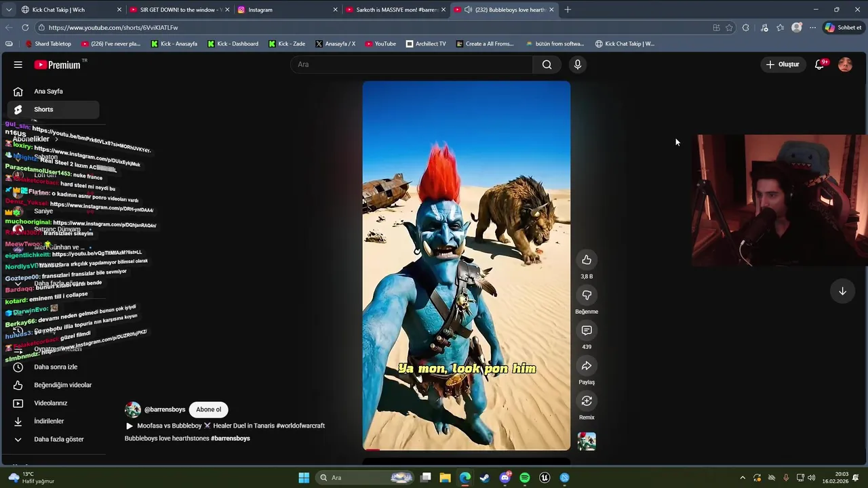Open İndirilenler in sidebar

(53, 421)
